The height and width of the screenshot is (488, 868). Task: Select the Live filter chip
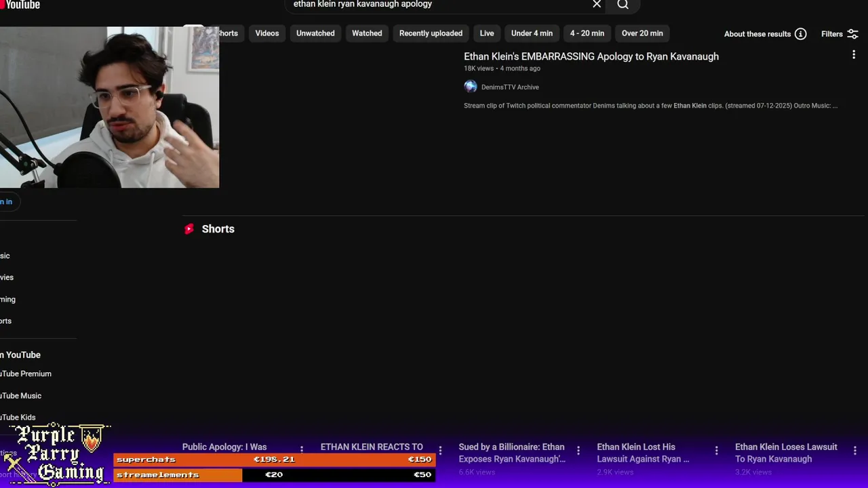(x=487, y=33)
